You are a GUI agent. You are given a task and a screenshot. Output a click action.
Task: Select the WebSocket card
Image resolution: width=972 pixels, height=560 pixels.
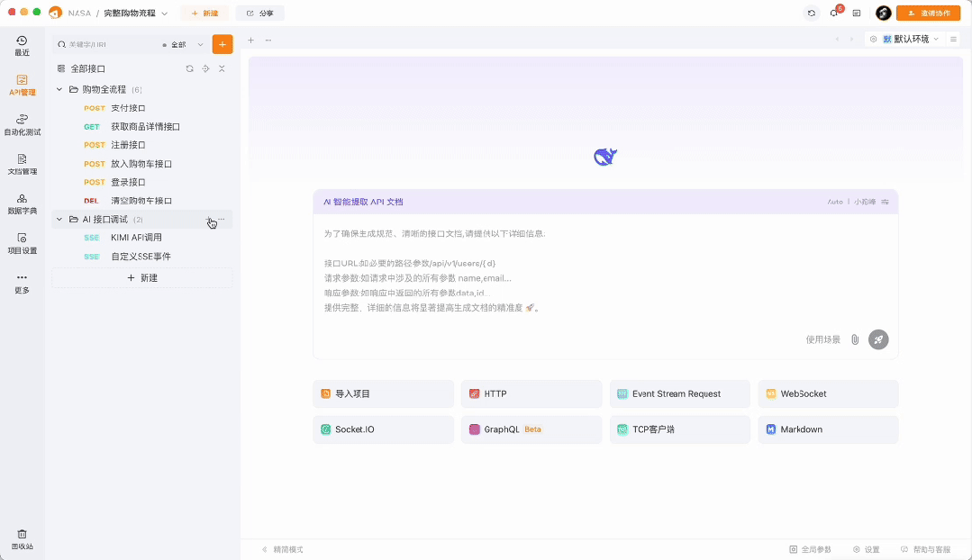tap(827, 393)
